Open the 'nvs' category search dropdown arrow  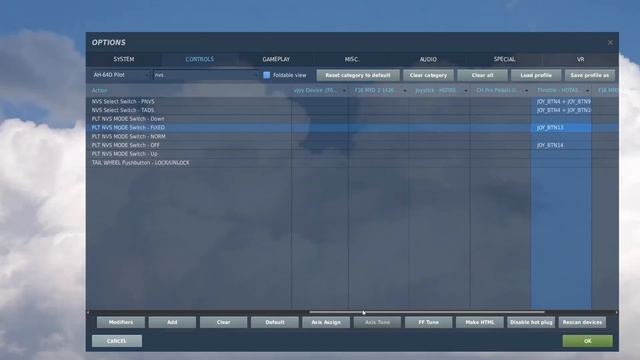[256, 75]
